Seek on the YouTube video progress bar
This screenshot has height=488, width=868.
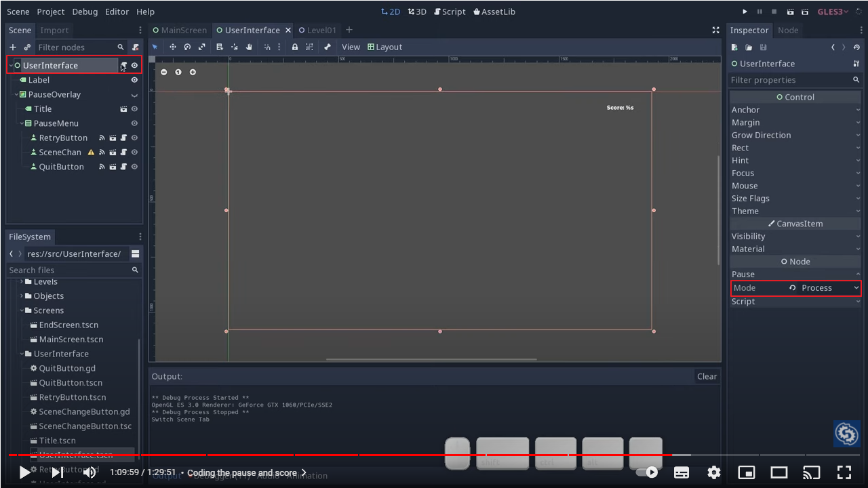click(x=434, y=455)
